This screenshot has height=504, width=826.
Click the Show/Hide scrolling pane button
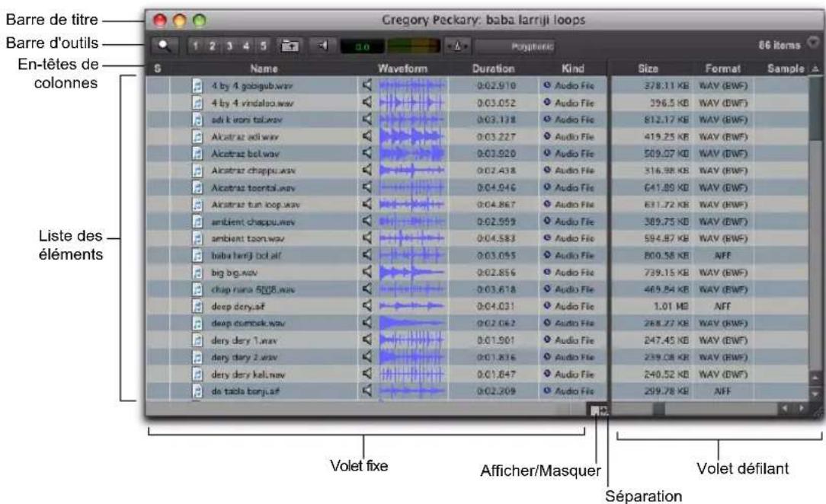597,410
